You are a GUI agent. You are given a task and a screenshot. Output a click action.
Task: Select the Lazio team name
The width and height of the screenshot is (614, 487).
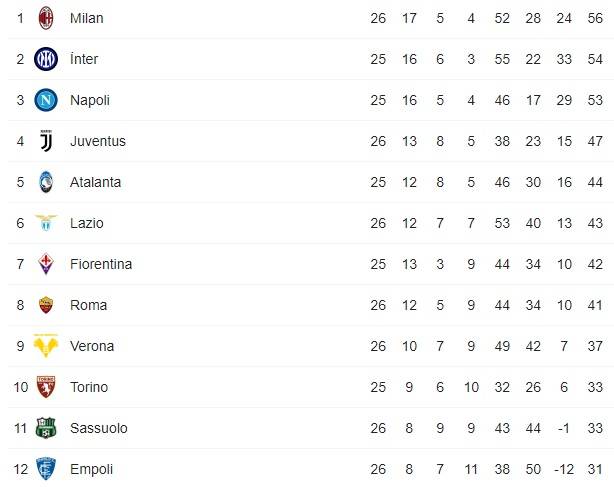coord(87,223)
